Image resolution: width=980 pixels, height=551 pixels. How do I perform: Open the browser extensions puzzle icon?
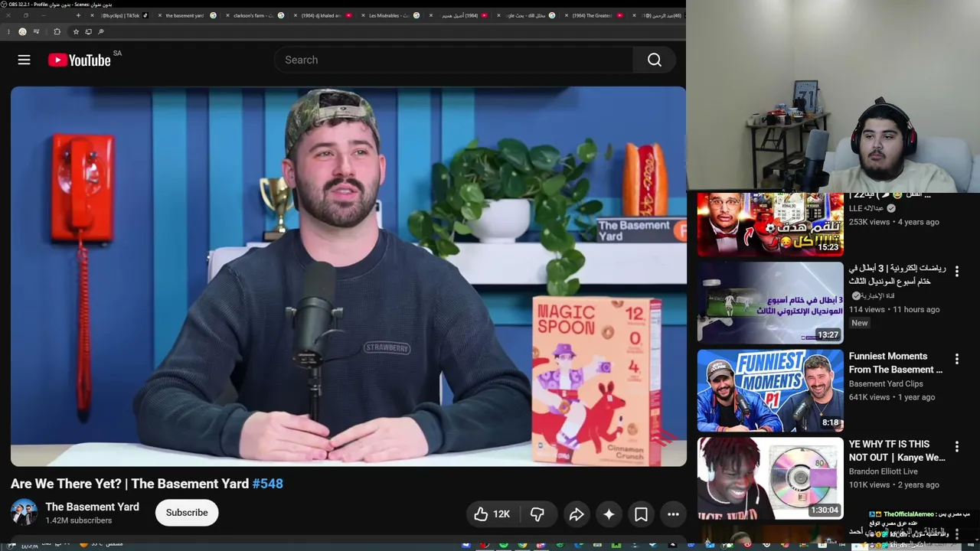[57, 31]
